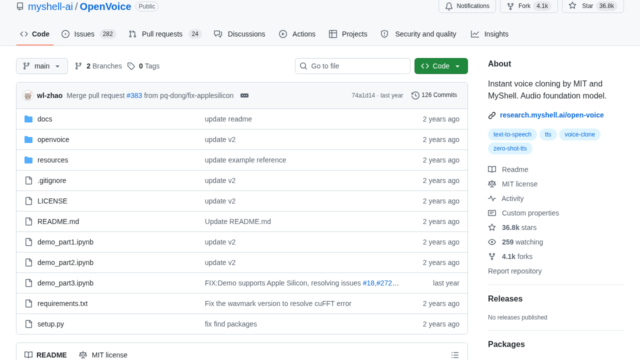Open pull request #383 link

[x=134, y=96]
